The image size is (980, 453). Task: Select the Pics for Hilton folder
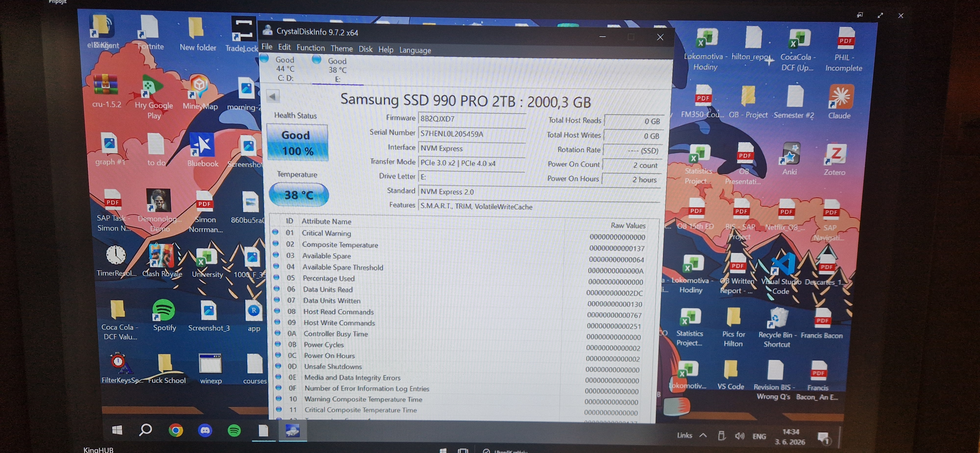click(733, 327)
